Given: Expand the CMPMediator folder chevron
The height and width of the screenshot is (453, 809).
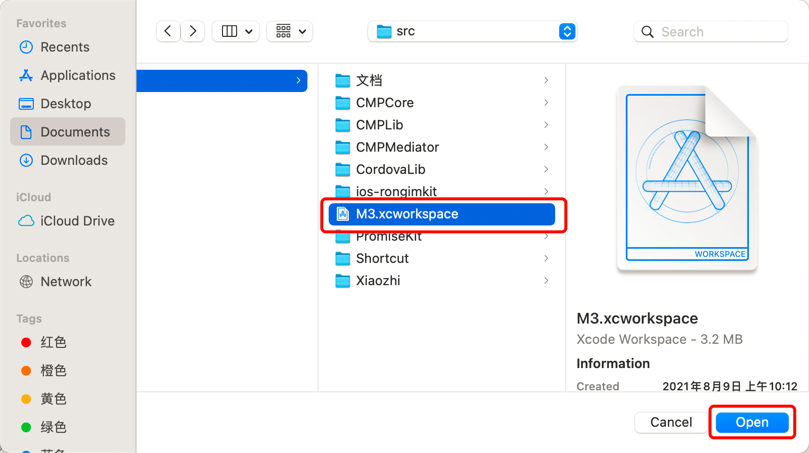Looking at the screenshot, I should pyautogui.click(x=546, y=147).
